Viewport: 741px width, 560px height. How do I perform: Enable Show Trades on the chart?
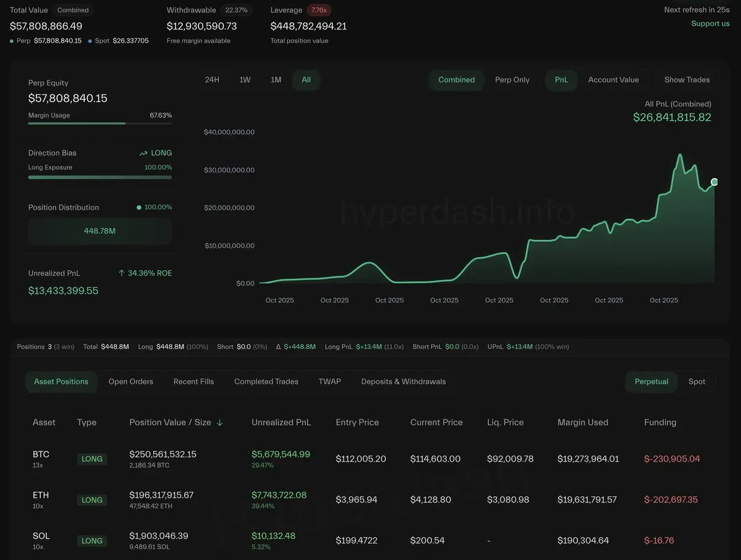[x=687, y=80]
